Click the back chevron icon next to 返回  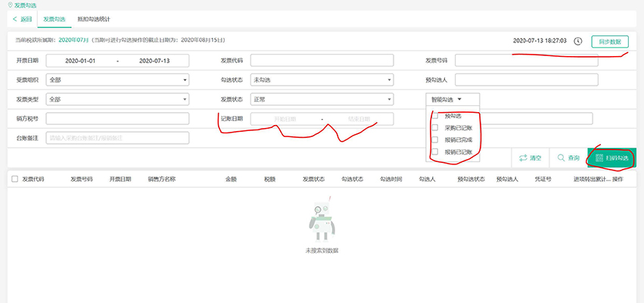[x=15, y=20]
